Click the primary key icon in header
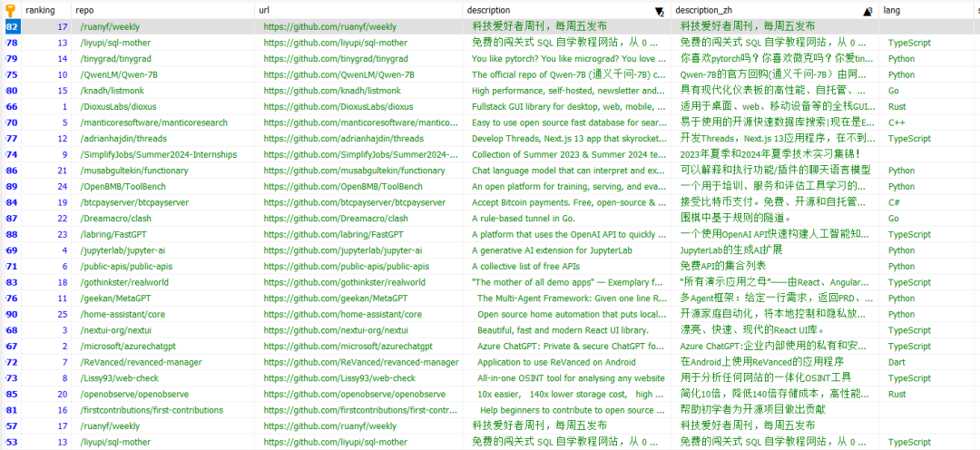 click(x=11, y=11)
